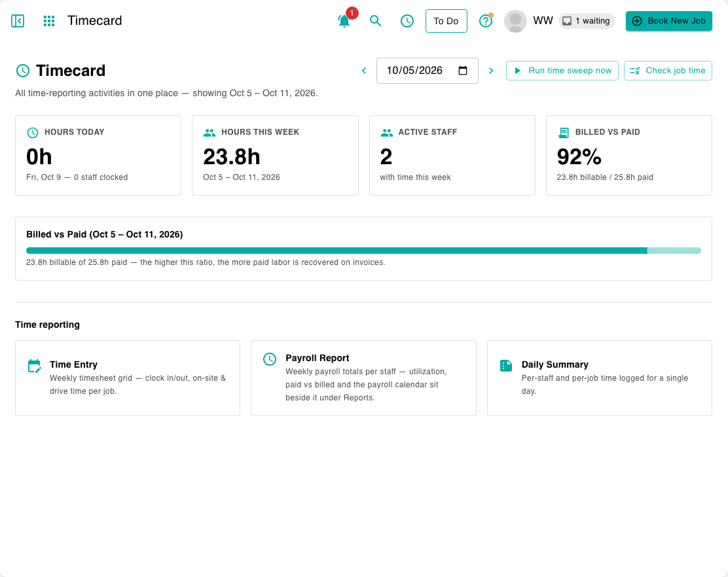Click the Timecard title in top bar

coord(95,21)
